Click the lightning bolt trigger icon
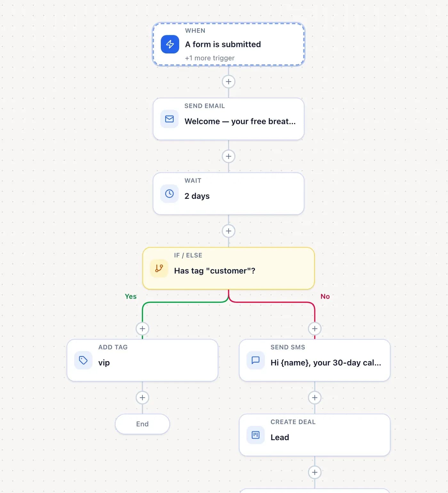The height and width of the screenshot is (493, 448). [x=170, y=44]
